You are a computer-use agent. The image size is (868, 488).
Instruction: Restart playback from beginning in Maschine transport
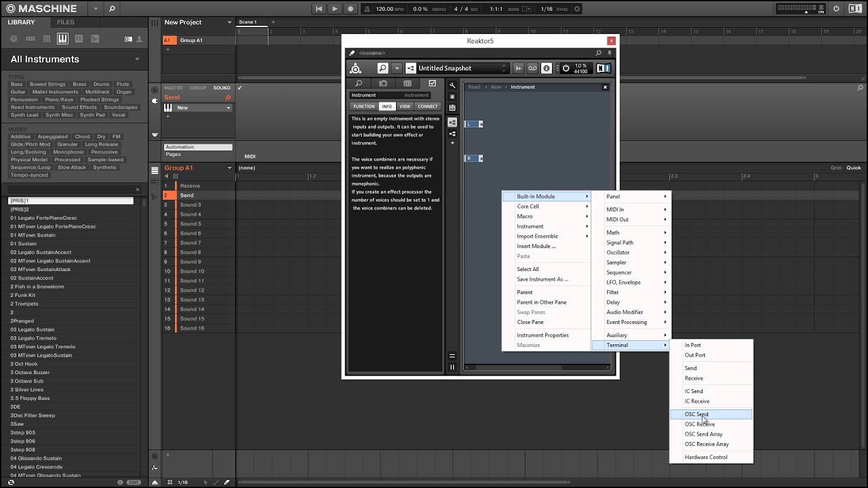(x=319, y=9)
